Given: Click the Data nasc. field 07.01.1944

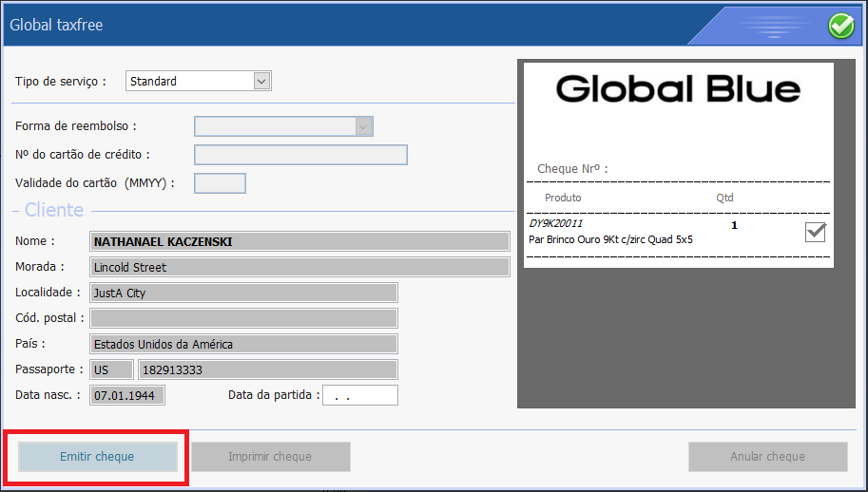Looking at the screenshot, I should [x=127, y=394].
